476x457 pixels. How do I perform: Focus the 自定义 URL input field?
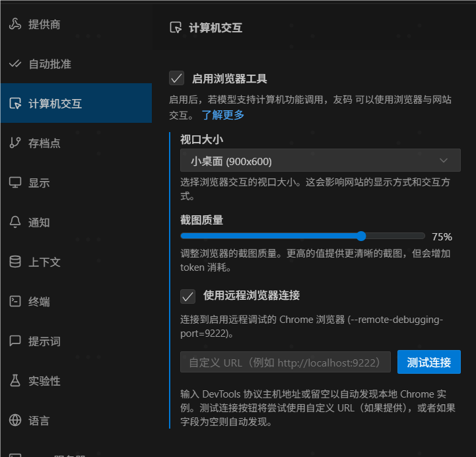[x=285, y=362]
